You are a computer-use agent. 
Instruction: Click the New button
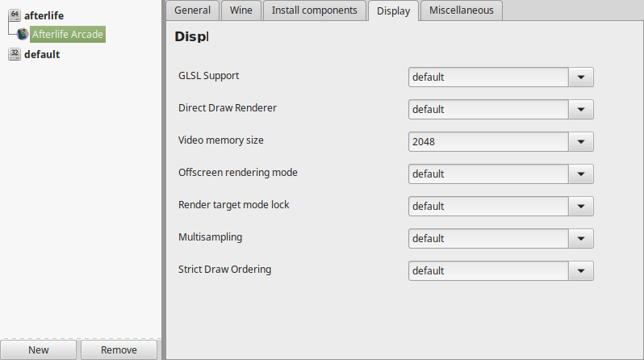[x=38, y=350]
